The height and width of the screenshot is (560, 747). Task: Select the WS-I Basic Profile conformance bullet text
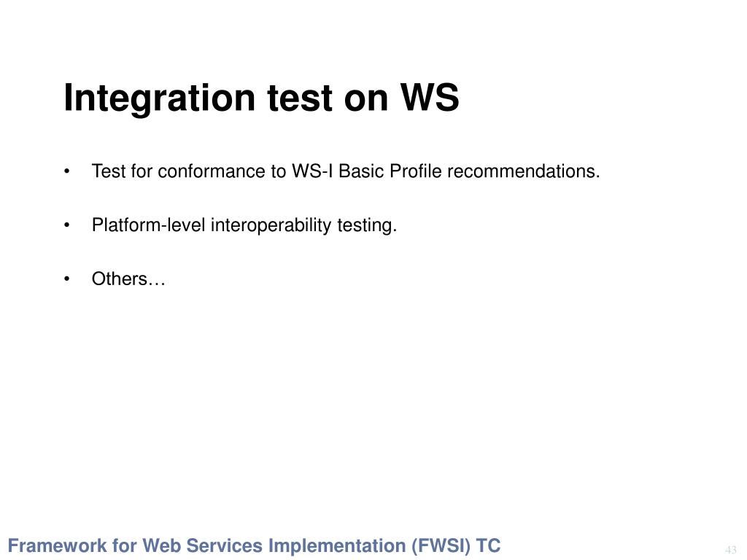(345, 171)
